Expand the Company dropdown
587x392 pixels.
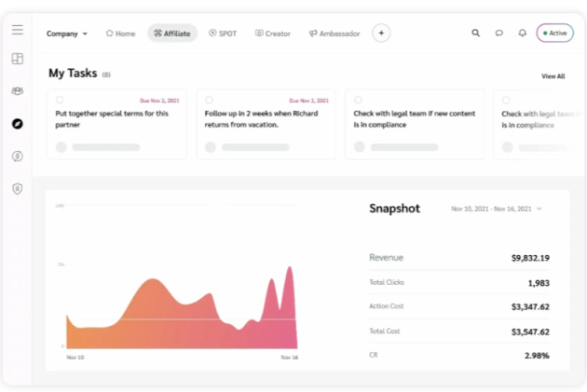[x=67, y=33]
